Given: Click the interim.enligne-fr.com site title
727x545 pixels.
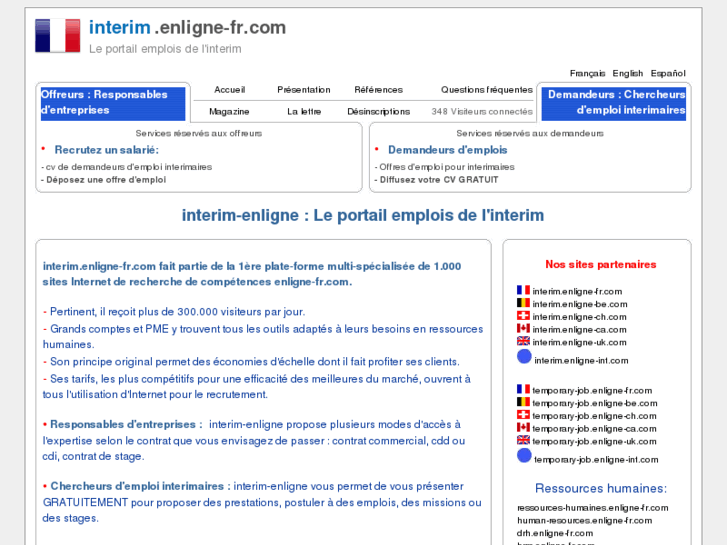Looking at the screenshot, I should [x=187, y=28].
